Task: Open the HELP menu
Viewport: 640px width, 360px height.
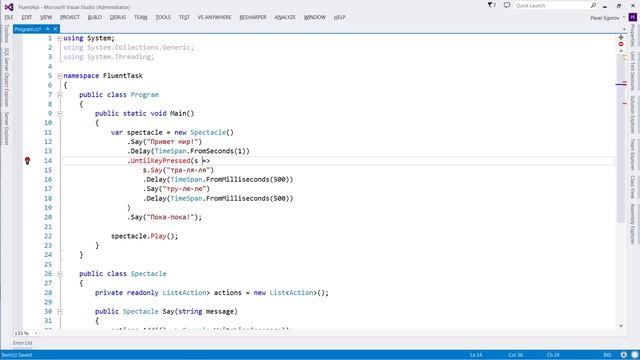Action: 339,17
